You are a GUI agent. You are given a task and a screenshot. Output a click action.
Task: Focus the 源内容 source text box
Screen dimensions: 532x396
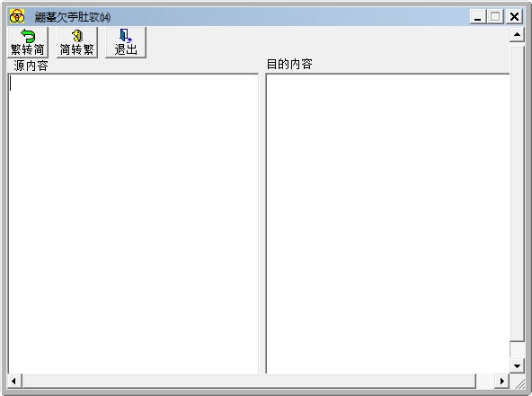[133, 224]
